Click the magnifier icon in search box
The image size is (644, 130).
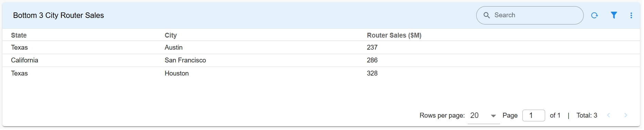487,15
